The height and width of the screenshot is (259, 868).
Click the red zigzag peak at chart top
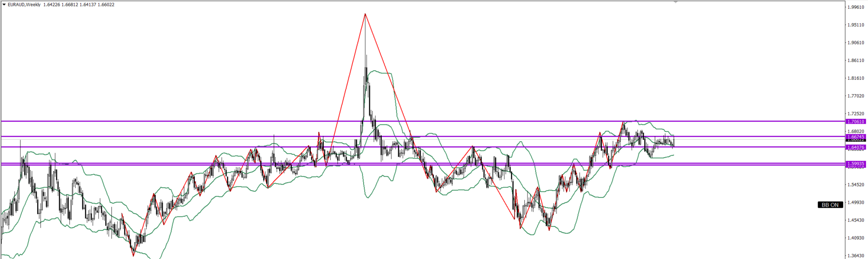(365, 14)
